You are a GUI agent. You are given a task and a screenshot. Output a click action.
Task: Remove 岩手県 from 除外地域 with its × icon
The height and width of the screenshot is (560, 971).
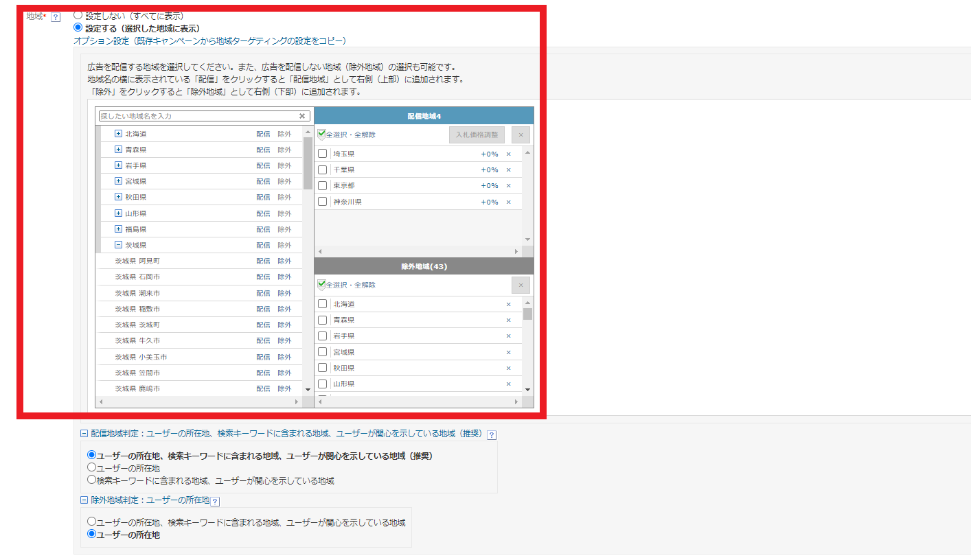click(509, 336)
